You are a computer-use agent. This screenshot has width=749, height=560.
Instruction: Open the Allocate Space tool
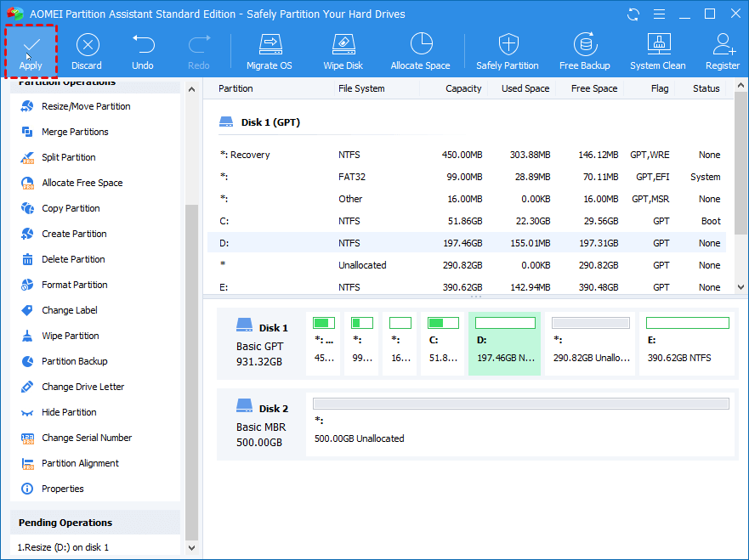[x=420, y=51]
